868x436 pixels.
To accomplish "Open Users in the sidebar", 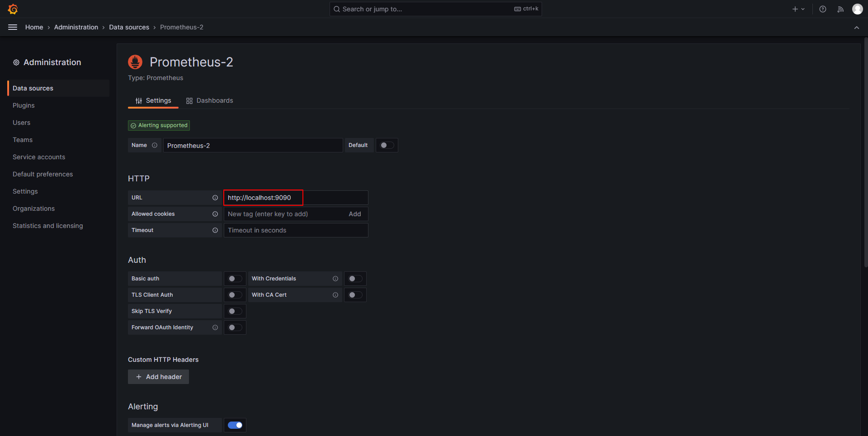I will (x=21, y=123).
